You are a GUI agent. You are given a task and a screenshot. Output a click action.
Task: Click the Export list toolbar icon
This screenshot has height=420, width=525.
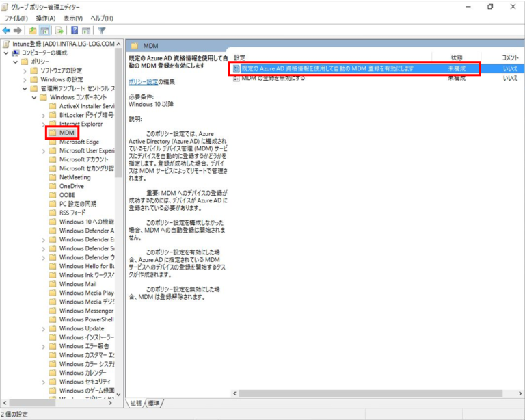pyautogui.click(x=59, y=31)
